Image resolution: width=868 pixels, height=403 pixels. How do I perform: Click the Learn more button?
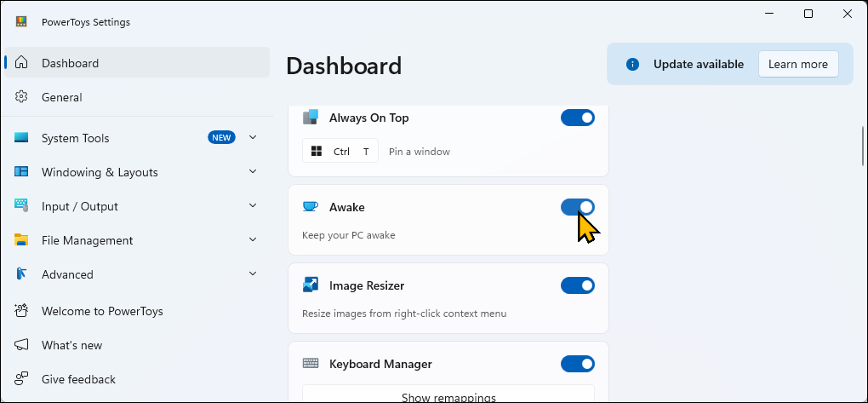797,64
